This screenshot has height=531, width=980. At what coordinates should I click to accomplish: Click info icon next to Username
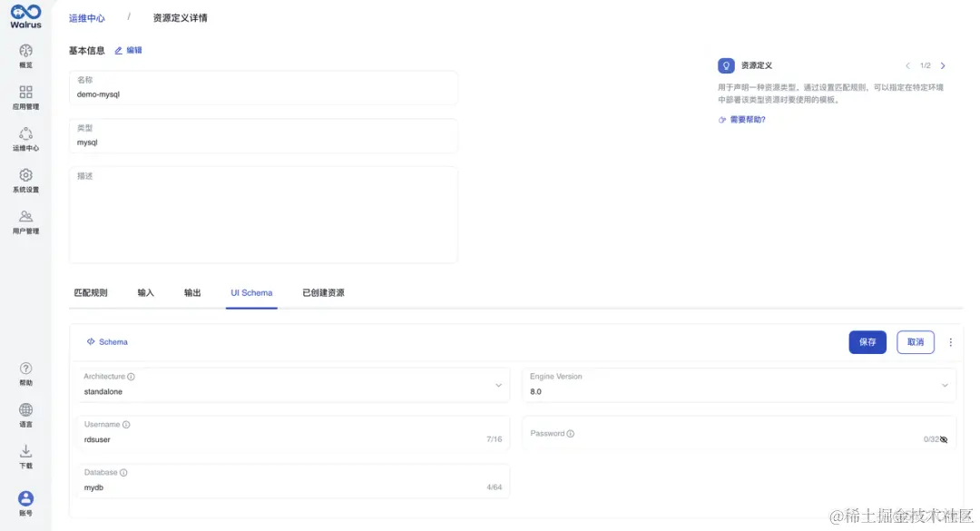126,425
